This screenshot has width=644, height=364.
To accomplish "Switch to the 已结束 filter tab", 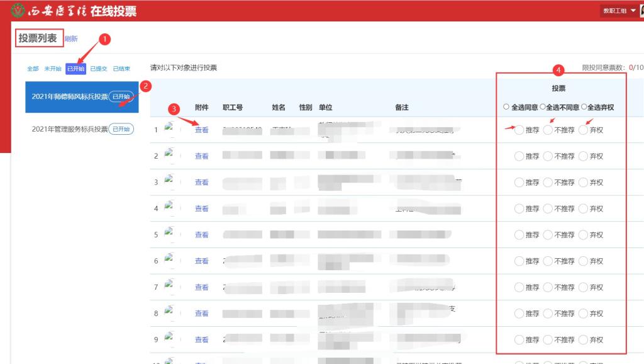I will pos(121,69).
